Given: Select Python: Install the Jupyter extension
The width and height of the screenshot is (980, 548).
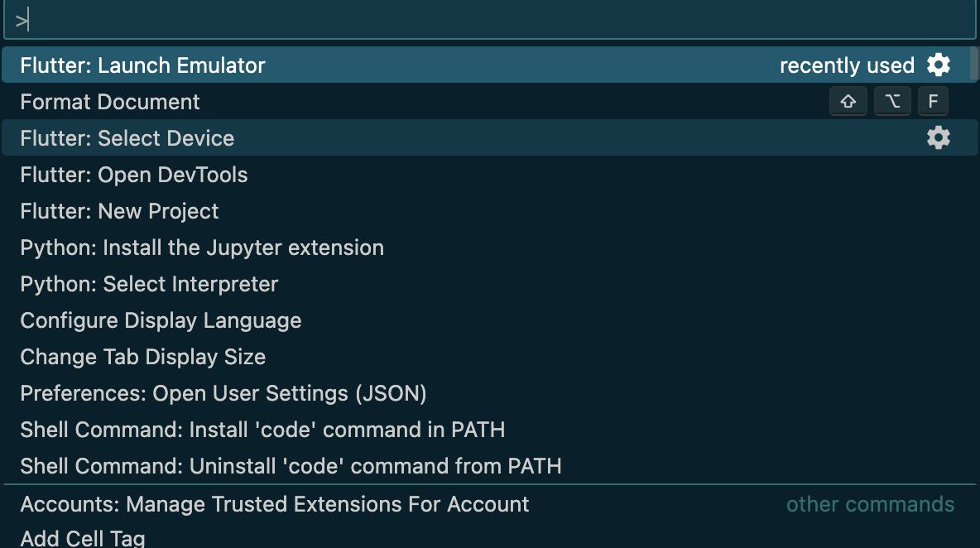Looking at the screenshot, I should (x=202, y=248).
